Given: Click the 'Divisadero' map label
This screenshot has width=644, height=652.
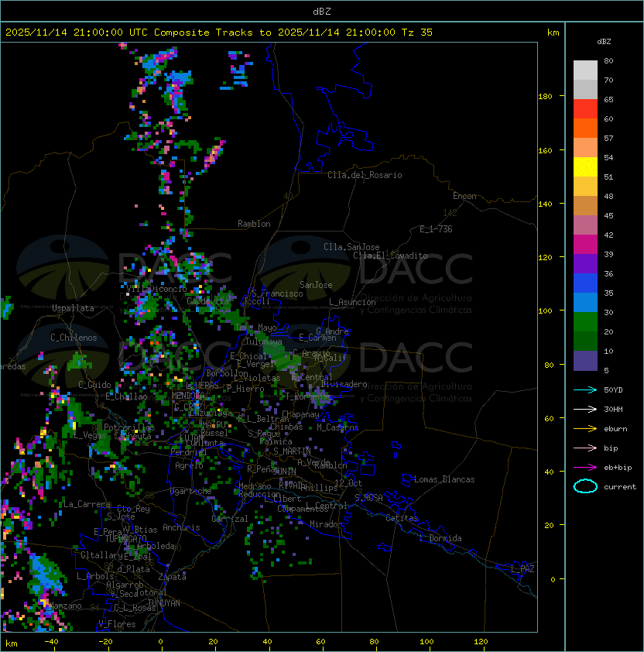Looking at the screenshot, I should point(344,384).
